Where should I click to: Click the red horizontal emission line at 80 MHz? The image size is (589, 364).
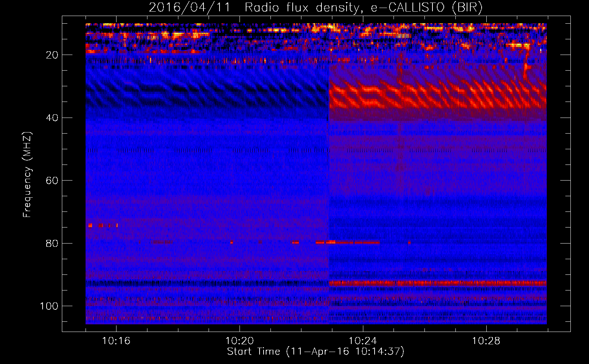tap(348, 242)
